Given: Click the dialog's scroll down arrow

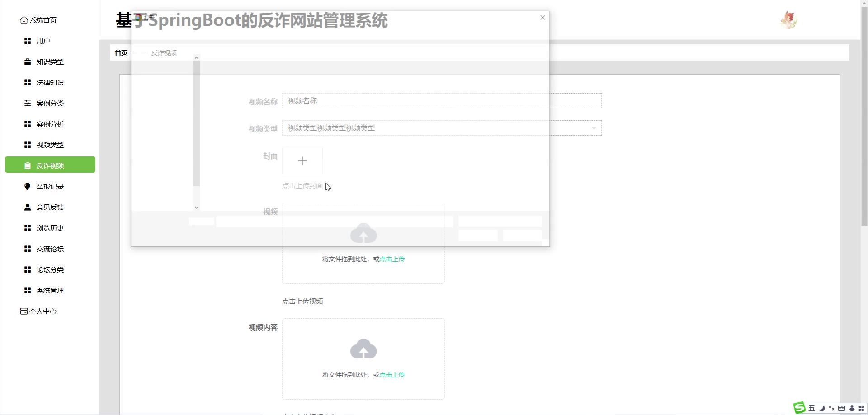Looking at the screenshot, I should point(196,207).
